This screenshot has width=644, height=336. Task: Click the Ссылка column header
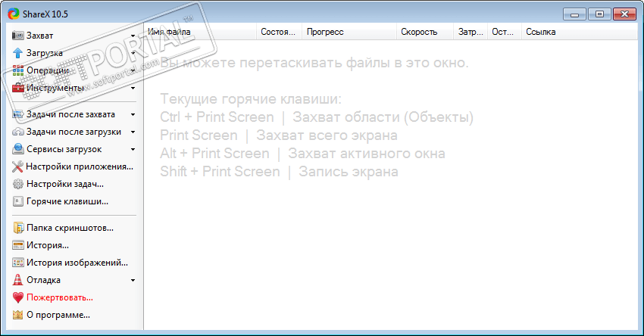(579, 32)
